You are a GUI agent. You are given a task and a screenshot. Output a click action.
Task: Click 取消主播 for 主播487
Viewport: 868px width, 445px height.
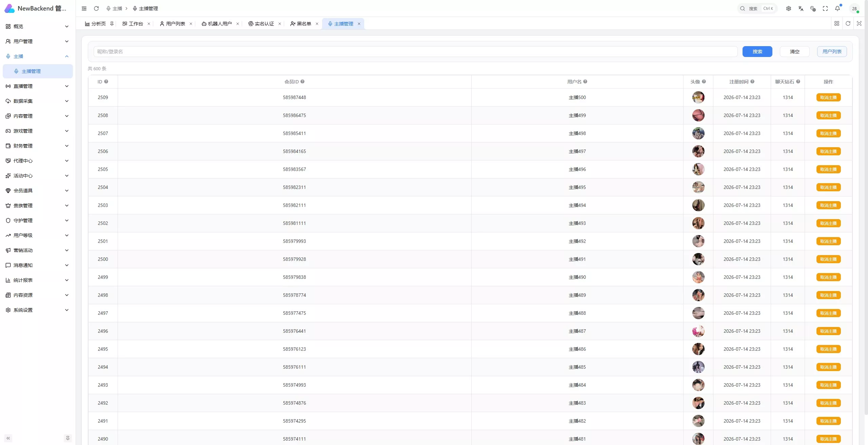[x=828, y=331]
